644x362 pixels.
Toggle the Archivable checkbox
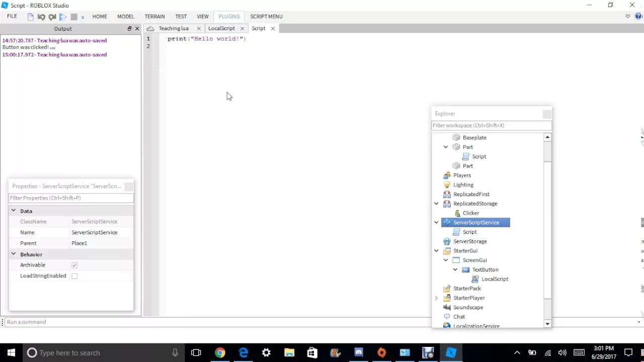[74, 265]
